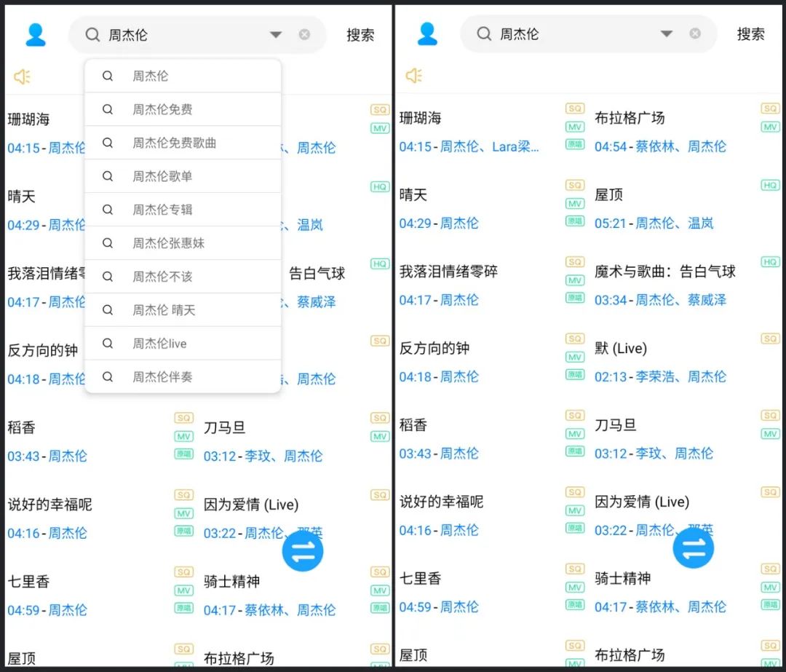The image size is (786, 672).
Task: Tap the speaker announcement icon in right screen
Action: pyautogui.click(x=414, y=76)
